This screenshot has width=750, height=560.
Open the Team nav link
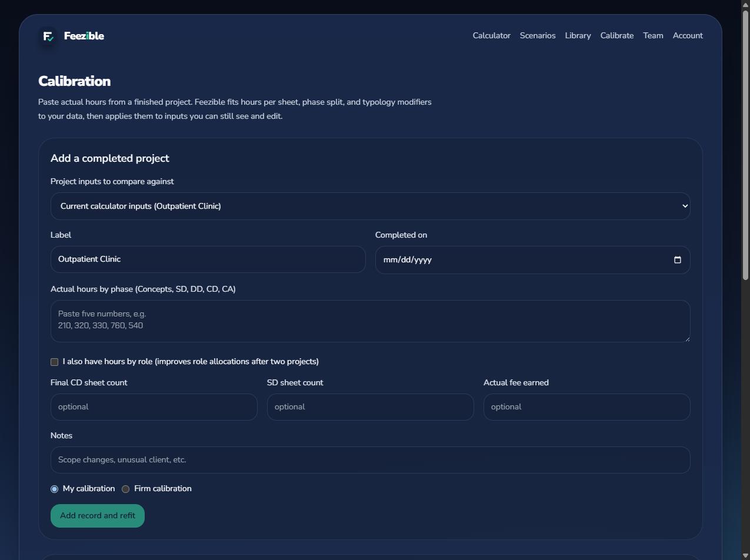[653, 36]
